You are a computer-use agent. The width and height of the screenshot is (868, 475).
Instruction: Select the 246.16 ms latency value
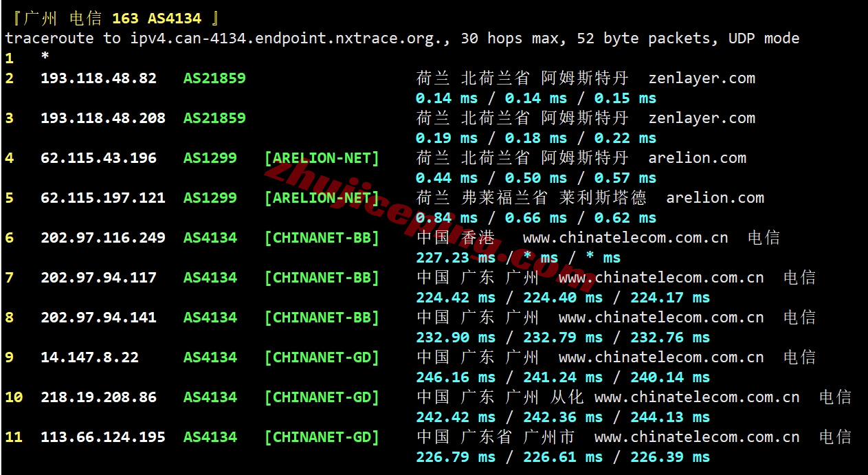click(455, 377)
